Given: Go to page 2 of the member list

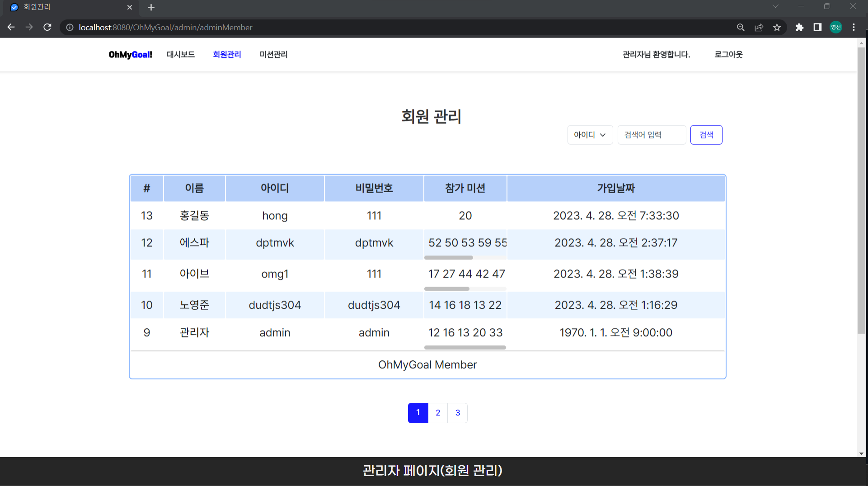Looking at the screenshot, I should click(x=438, y=413).
